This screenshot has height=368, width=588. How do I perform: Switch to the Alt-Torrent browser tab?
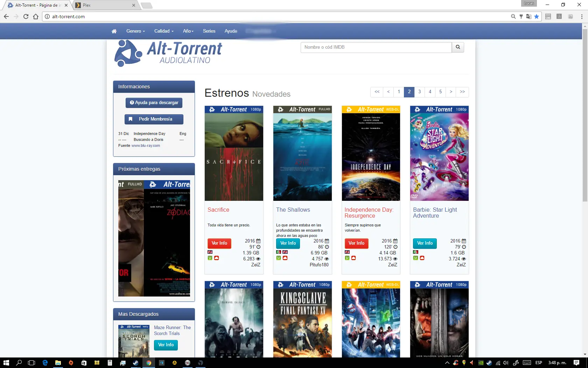pyautogui.click(x=37, y=5)
